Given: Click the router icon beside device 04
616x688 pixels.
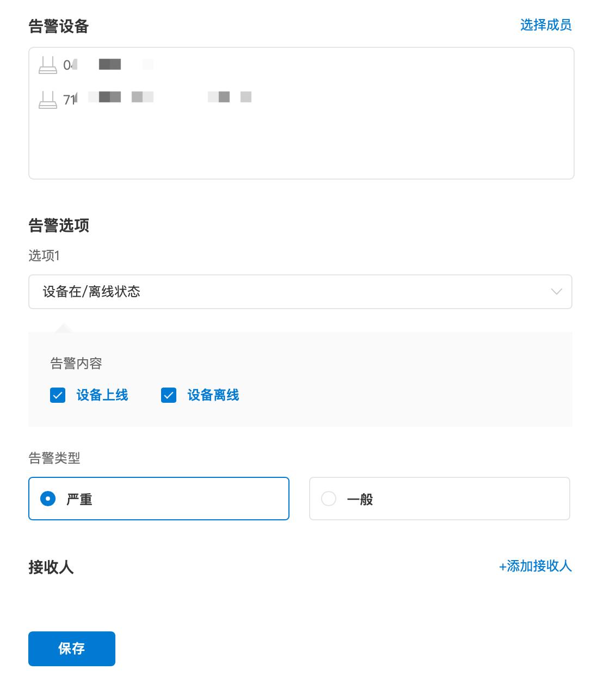Looking at the screenshot, I should (48, 64).
